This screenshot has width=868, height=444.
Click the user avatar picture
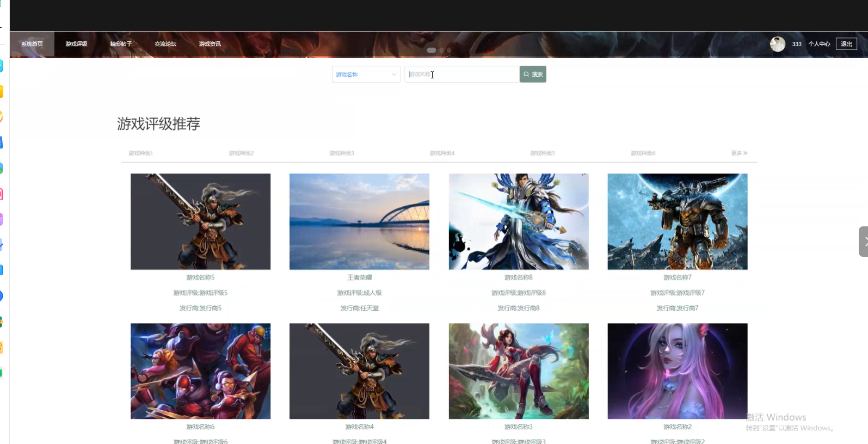click(x=778, y=44)
